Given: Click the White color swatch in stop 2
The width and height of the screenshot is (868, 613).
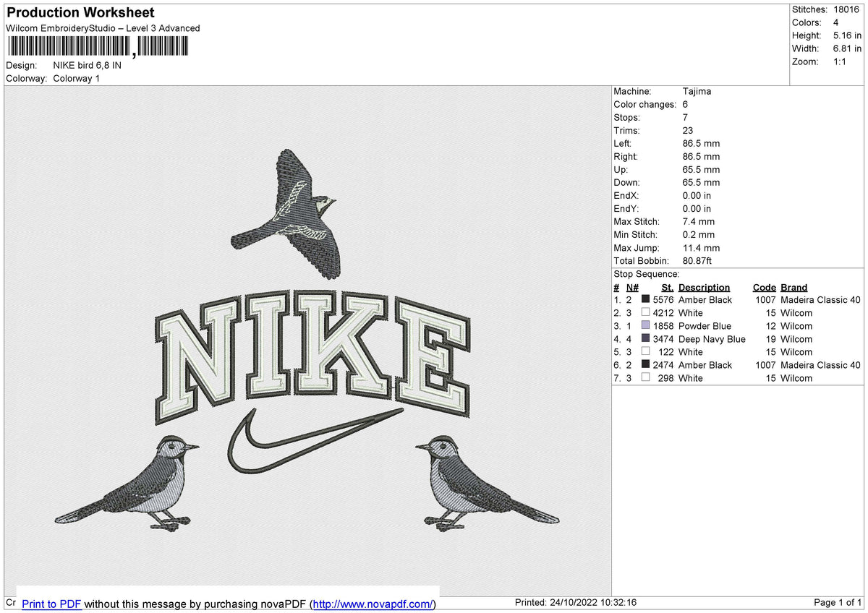Looking at the screenshot, I should [x=645, y=312].
